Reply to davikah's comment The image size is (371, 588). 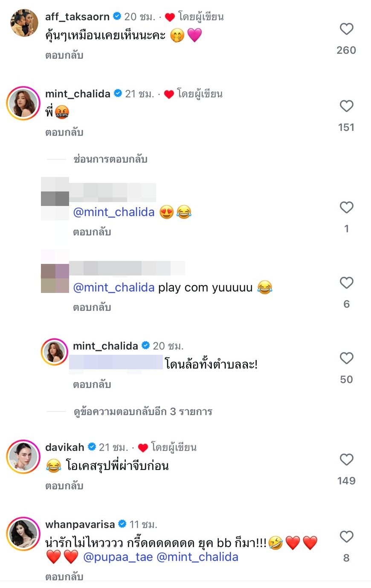tap(64, 486)
